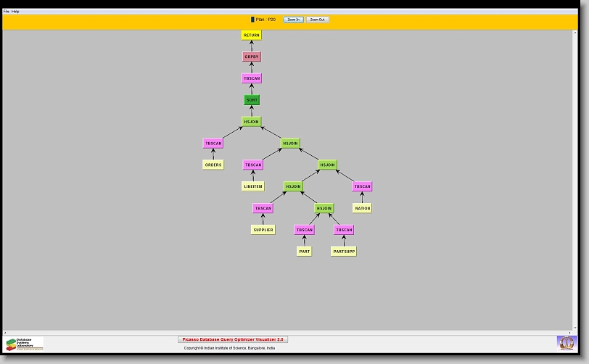
Task: Click the institute emblem in bottom-right corner
Action: 566,342
